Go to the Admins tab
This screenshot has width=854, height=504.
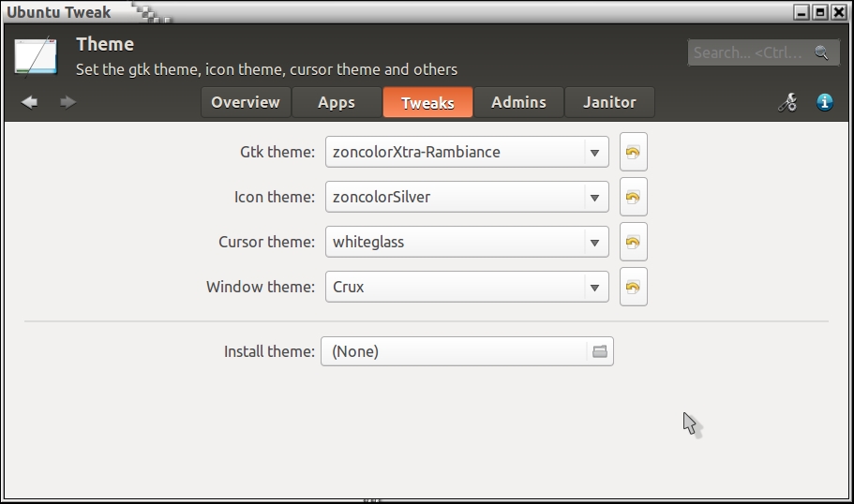[x=518, y=103]
